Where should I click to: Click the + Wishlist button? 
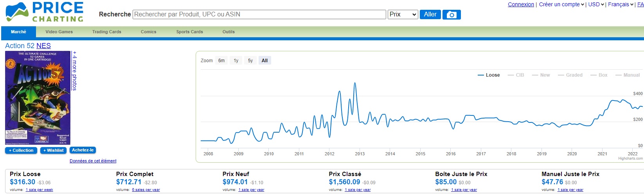53,150
